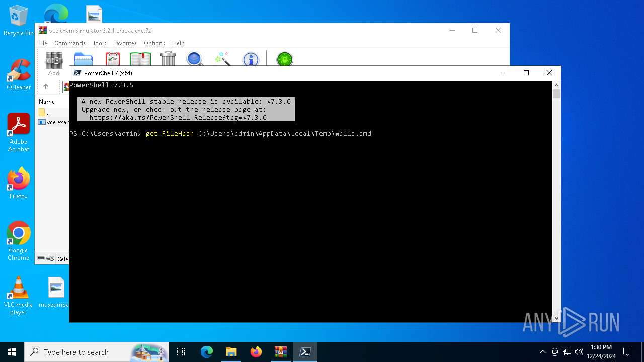This screenshot has width=644, height=362.
Task: Click the PowerShell scrollbar up arrow
Action: pos(556,85)
